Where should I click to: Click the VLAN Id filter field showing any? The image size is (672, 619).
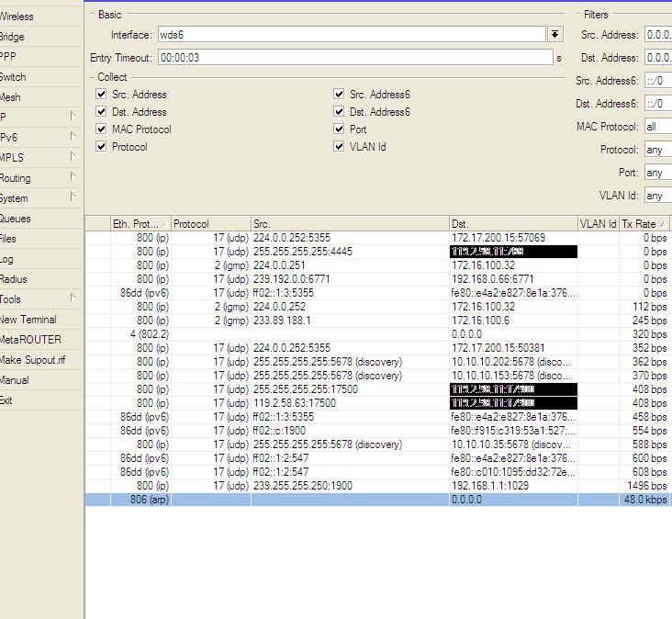658,196
